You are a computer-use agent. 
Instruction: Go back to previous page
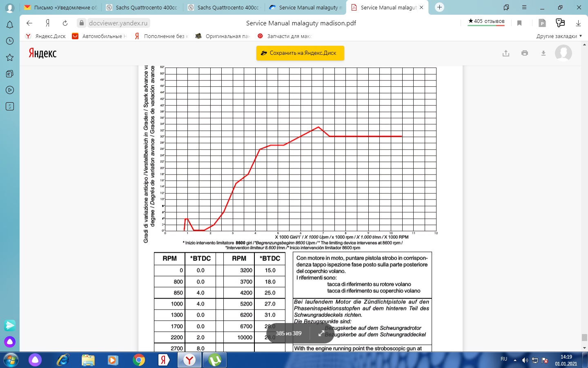point(29,23)
